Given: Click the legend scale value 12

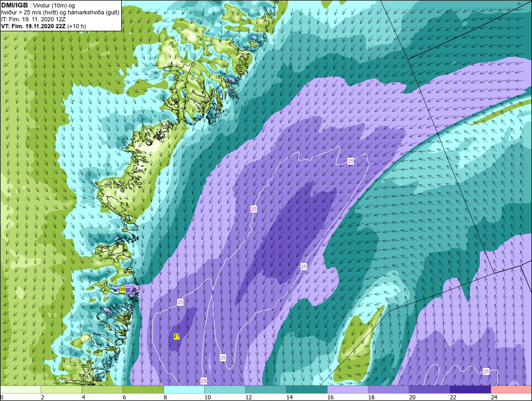Looking at the screenshot, I should 248,397.
